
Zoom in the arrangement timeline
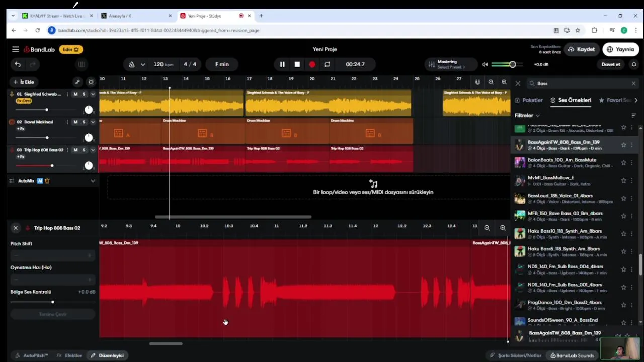click(x=504, y=82)
